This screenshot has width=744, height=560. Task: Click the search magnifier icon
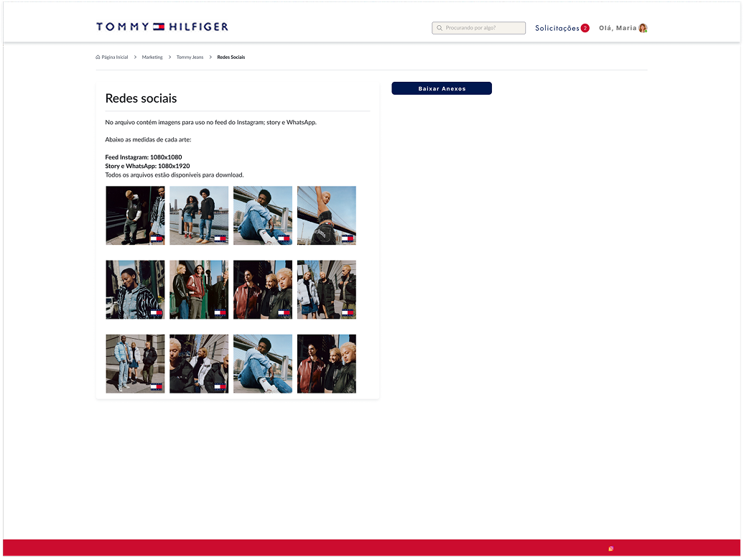[x=440, y=28]
